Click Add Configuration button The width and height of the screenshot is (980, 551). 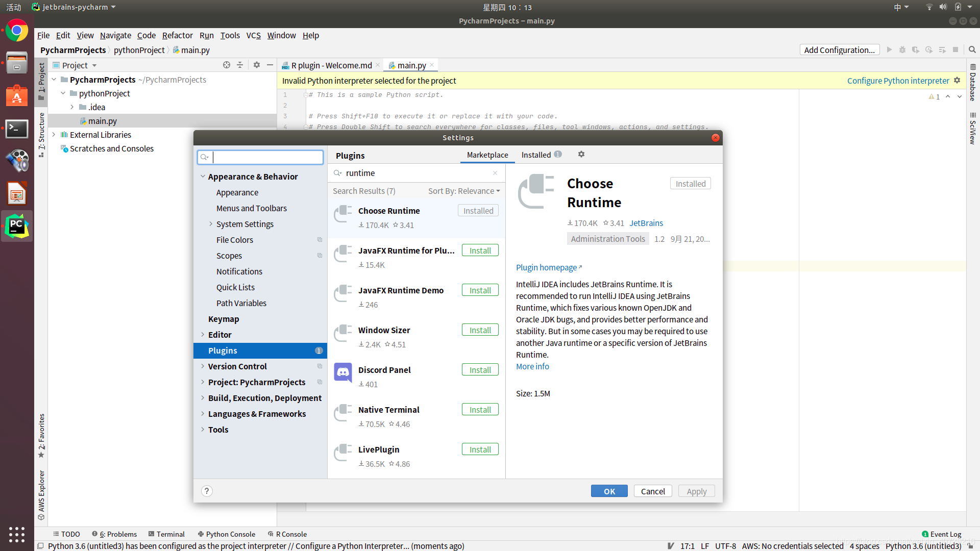pos(839,49)
